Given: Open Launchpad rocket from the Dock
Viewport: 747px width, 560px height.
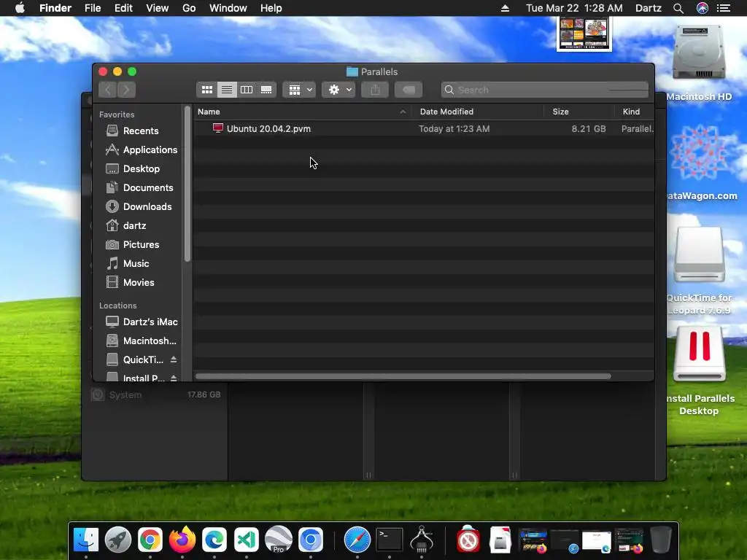Looking at the screenshot, I should pos(118,540).
